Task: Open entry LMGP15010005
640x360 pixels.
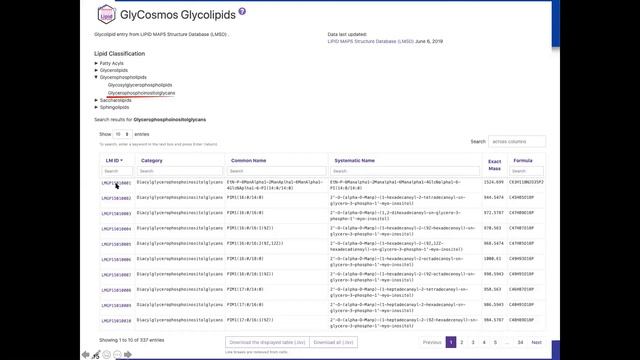Action: tap(116, 244)
